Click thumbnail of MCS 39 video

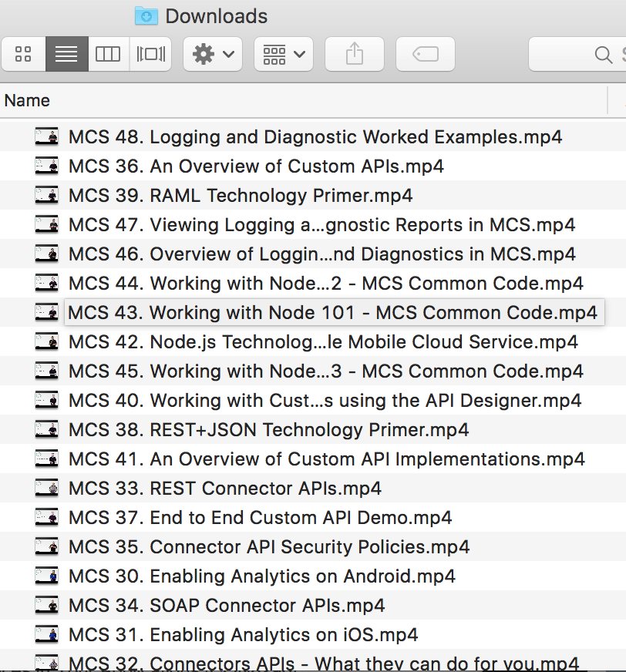click(x=46, y=196)
